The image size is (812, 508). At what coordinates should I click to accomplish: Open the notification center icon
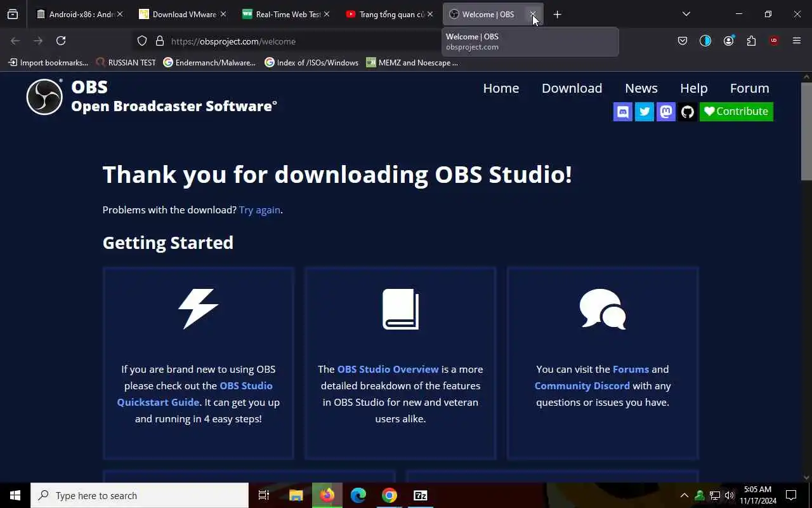[x=791, y=495]
